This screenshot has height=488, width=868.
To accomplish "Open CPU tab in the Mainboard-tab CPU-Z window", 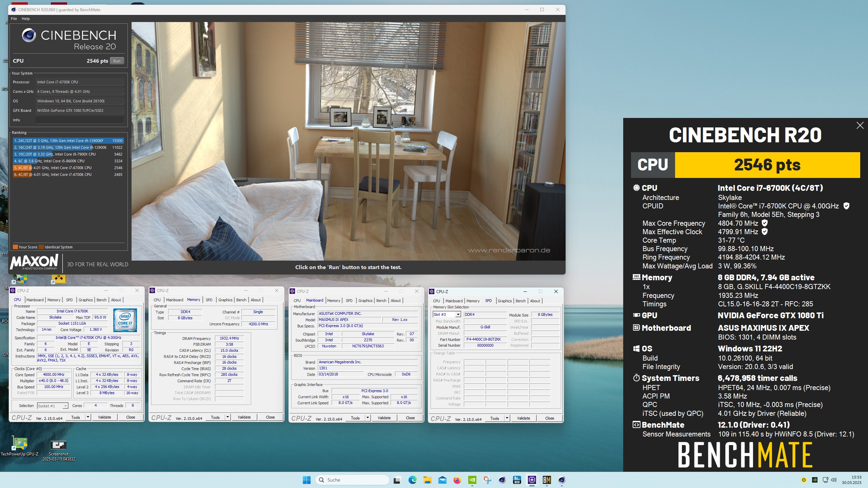I will [297, 301].
